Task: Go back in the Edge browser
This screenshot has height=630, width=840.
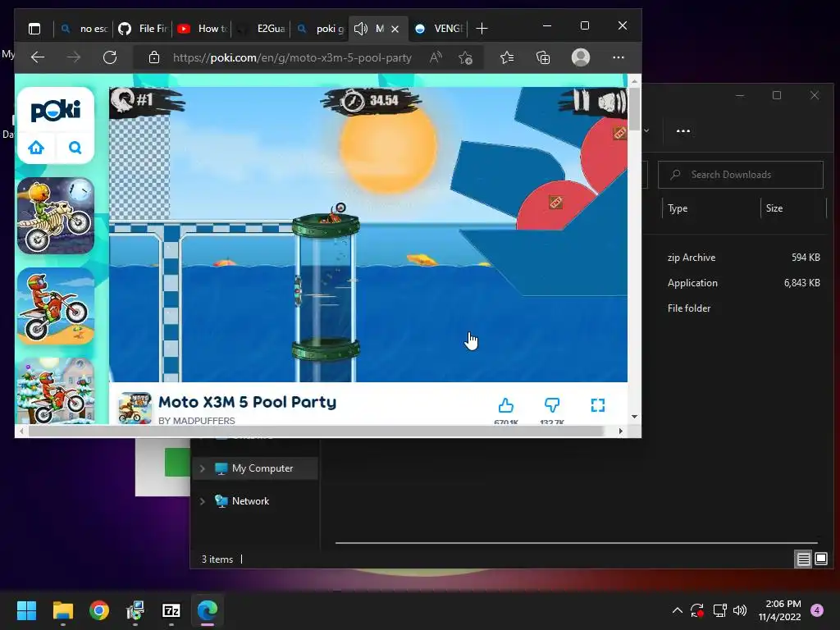Action: pos(38,57)
